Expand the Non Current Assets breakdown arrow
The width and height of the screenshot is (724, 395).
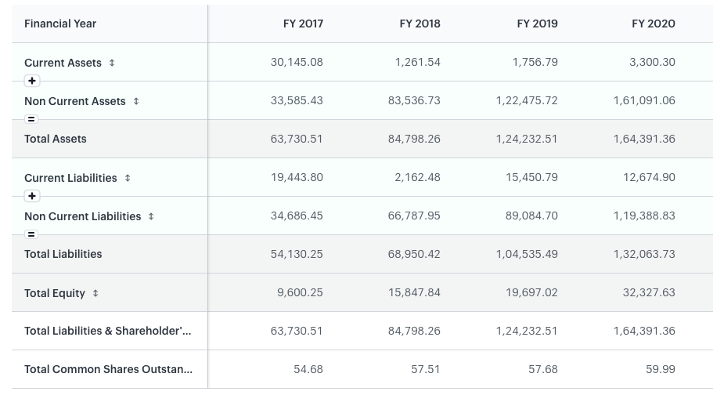[136, 101]
